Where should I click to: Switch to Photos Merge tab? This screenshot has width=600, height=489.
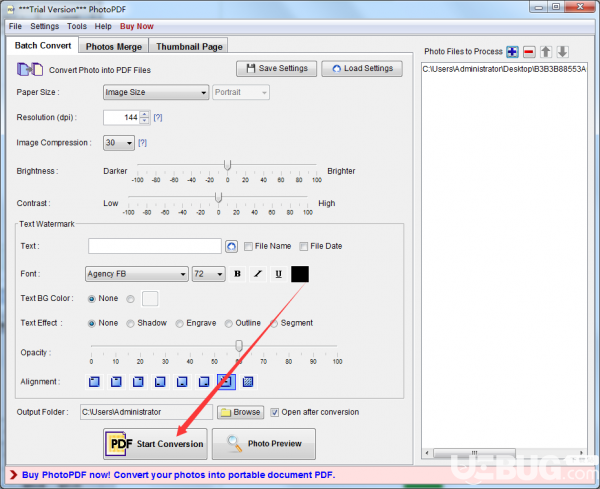(x=114, y=47)
